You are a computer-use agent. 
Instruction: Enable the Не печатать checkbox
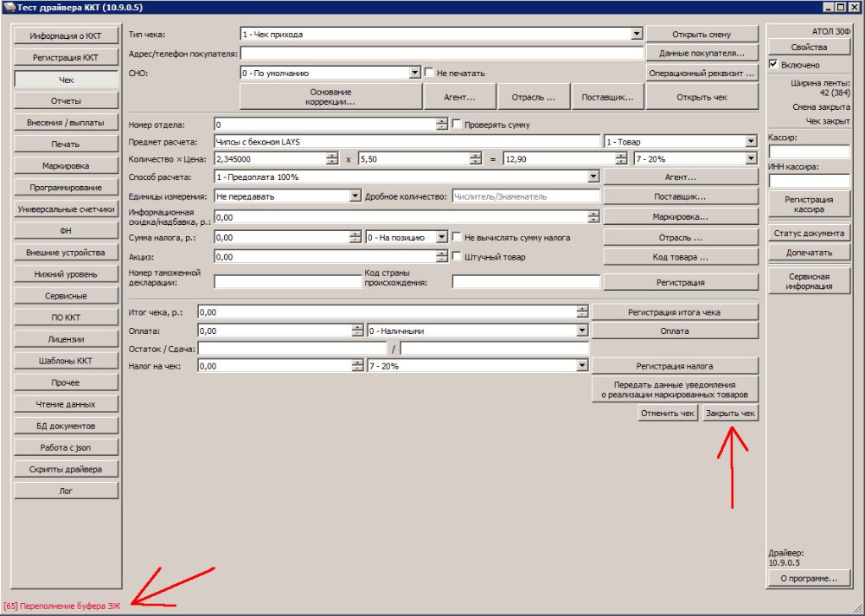click(x=428, y=74)
